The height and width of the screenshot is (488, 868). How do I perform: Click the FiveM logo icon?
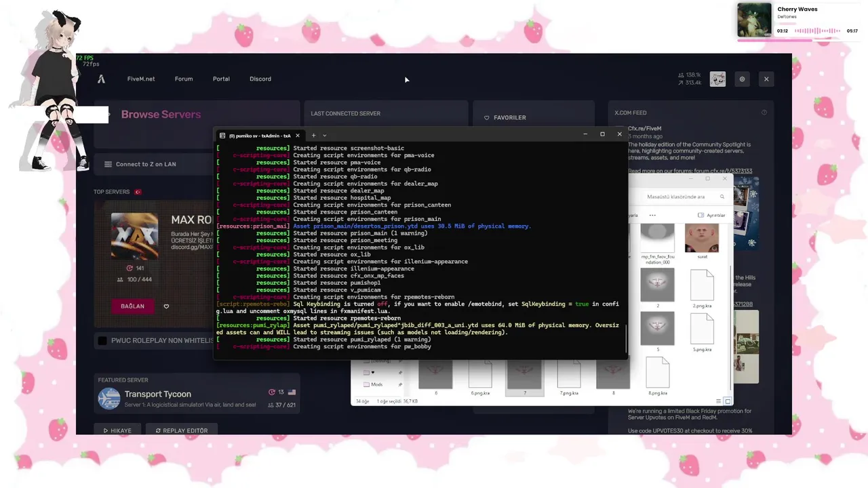point(101,79)
